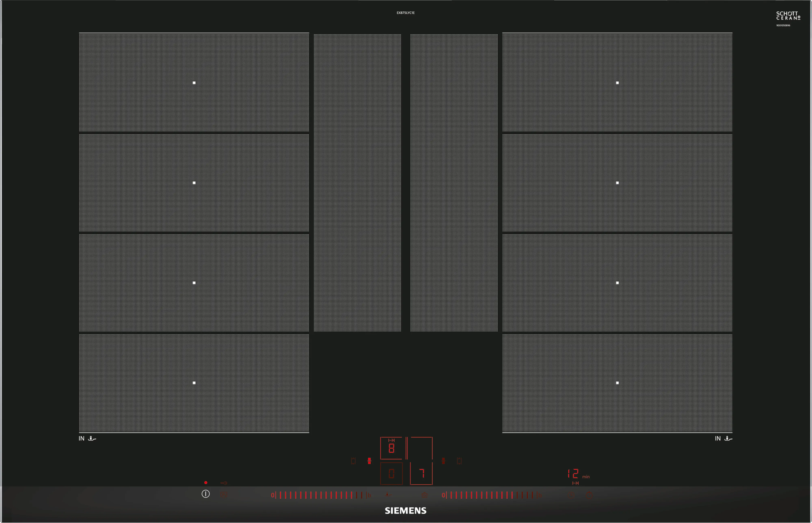Select the cooking zone showing level 7
Viewport: 812px width, 523px height.
tap(421, 473)
